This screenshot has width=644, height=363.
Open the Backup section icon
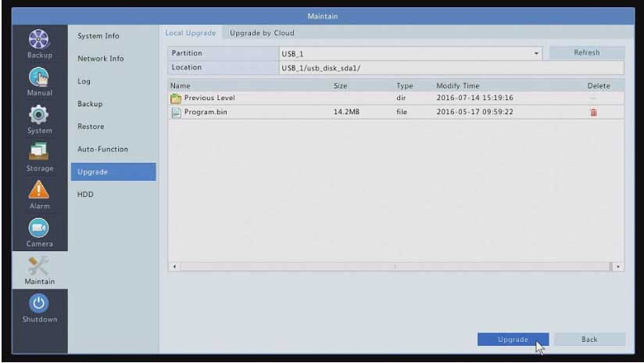coord(39,41)
